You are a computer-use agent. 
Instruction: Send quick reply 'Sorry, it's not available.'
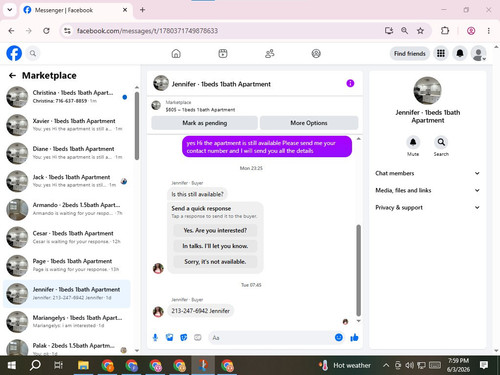[215, 262]
